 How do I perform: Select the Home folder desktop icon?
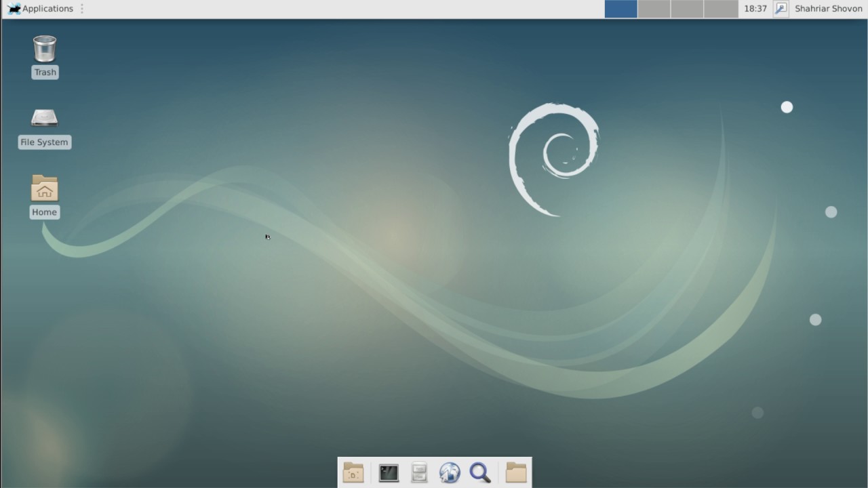click(x=45, y=188)
